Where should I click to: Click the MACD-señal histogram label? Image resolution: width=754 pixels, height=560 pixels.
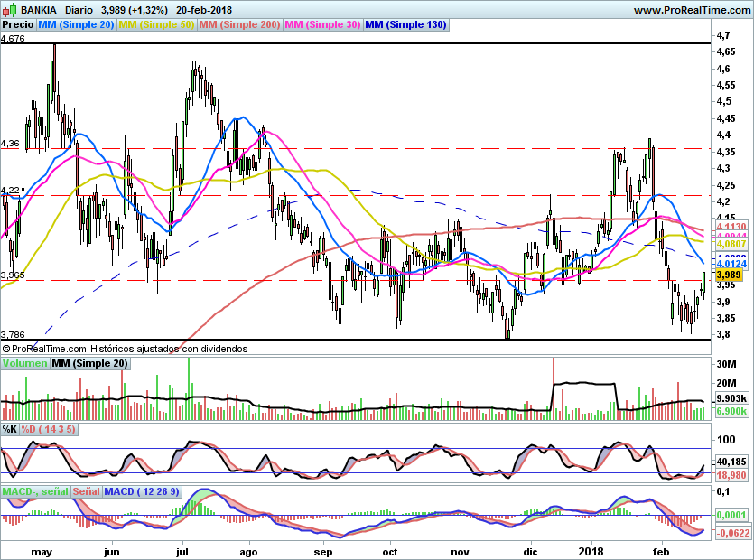pos(34,491)
